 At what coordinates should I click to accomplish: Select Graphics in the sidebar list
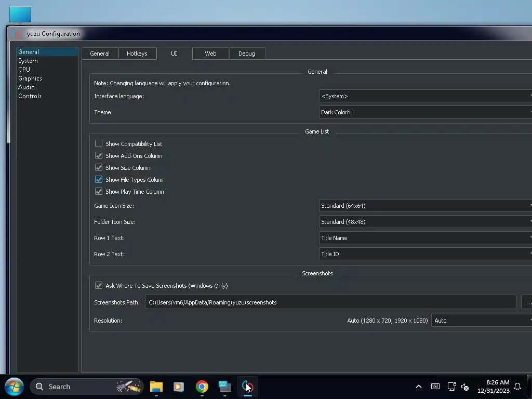[x=47, y=78]
